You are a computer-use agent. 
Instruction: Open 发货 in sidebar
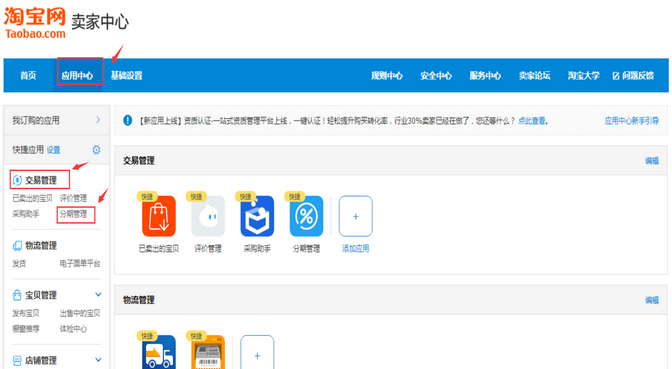(19, 264)
